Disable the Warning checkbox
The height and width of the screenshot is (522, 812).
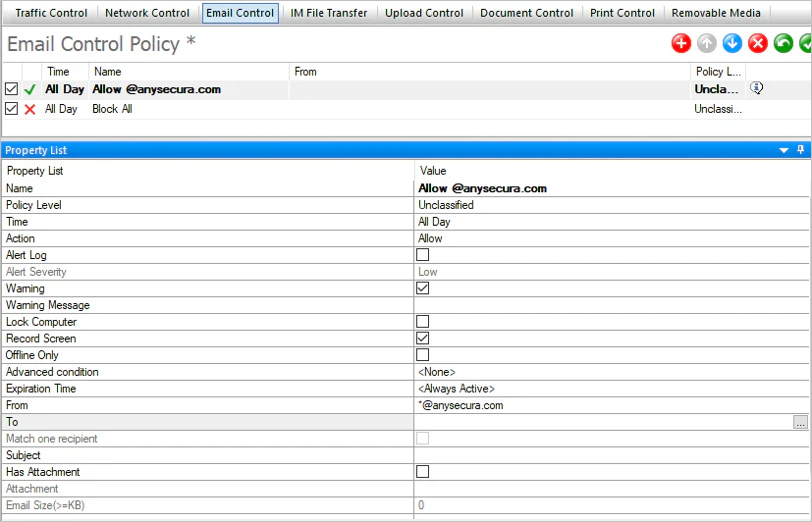point(422,288)
